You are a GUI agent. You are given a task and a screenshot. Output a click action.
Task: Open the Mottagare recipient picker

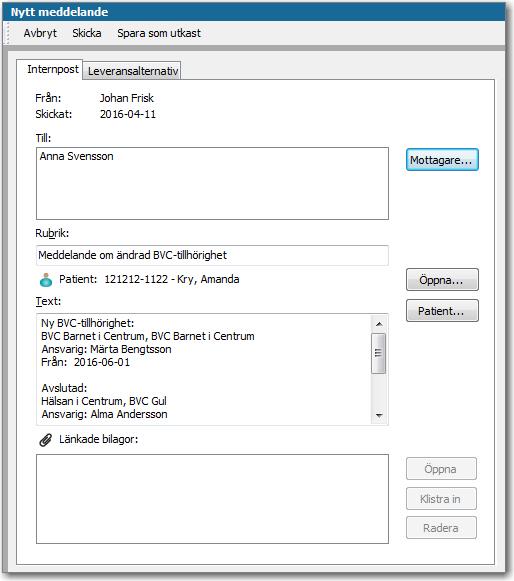click(442, 160)
